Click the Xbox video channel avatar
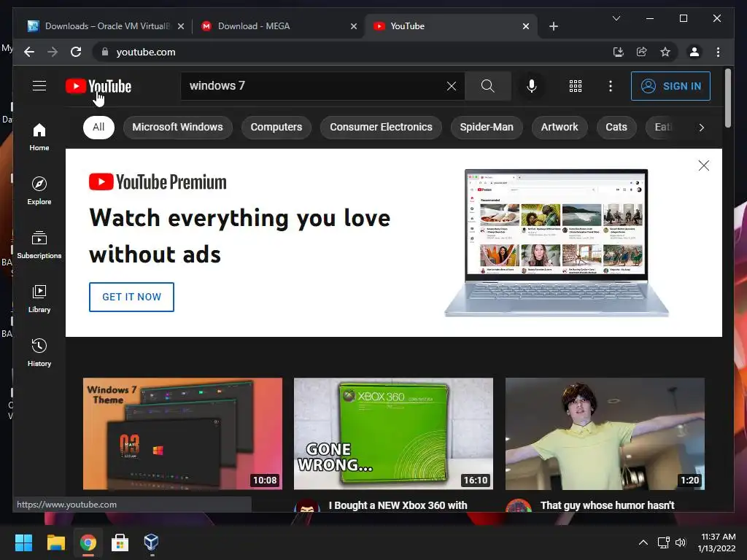The height and width of the screenshot is (560, 747). point(307,506)
